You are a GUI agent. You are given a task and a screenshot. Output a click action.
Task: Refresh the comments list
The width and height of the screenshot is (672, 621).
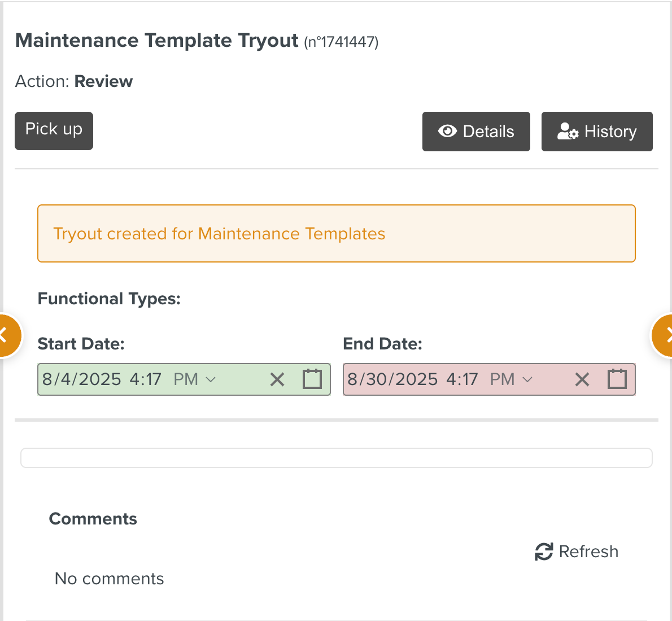(577, 552)
